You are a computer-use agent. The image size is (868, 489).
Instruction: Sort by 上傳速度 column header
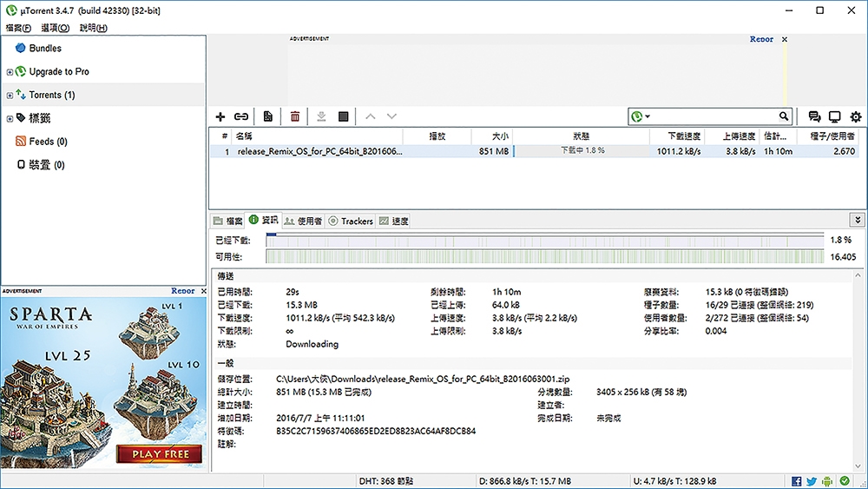(733, 135)
